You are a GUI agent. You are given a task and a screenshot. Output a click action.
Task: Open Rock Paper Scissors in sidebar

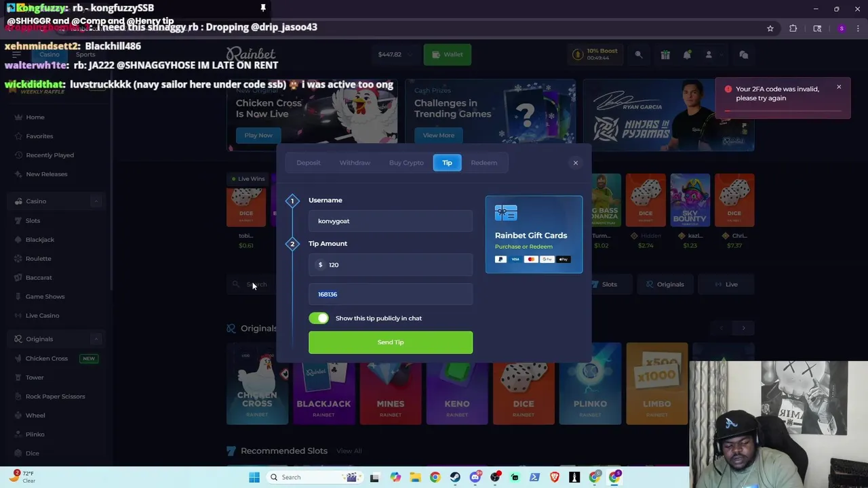pyautogui.click(x=55, y=396)
